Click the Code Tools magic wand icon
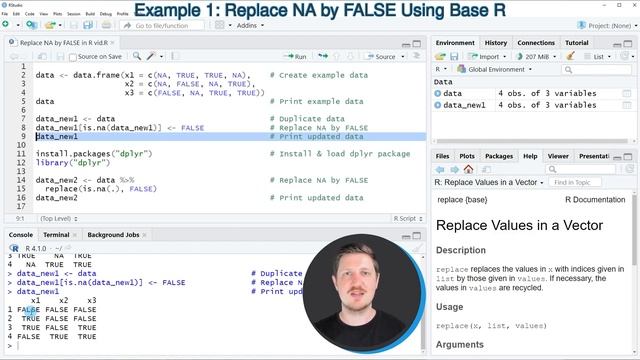This screenshot has width=640, height=360. coord(151,56)
